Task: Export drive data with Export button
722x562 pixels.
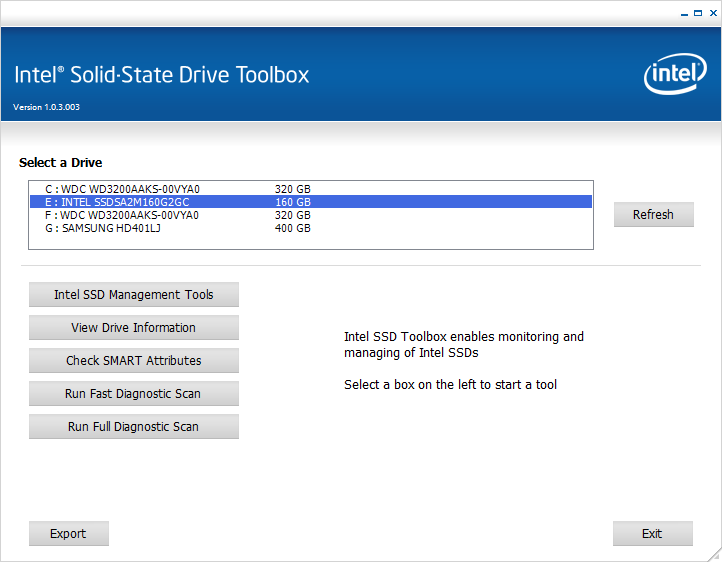Action: pos(69,533)
